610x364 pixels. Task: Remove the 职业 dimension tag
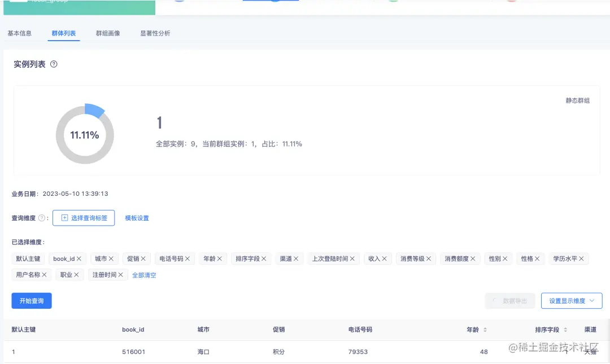click(x=78, y=275)
